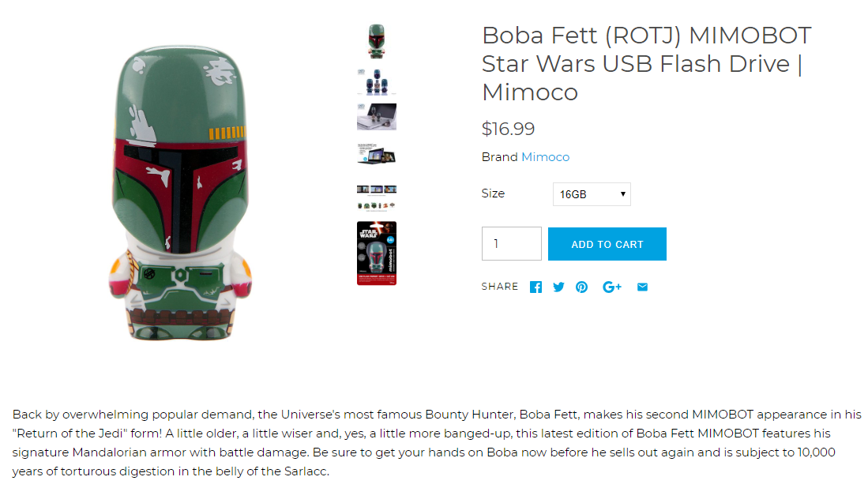Click the Boba Fett MIMOBOT product title
This screenshot has height=488, width=868.
[646, 64]
